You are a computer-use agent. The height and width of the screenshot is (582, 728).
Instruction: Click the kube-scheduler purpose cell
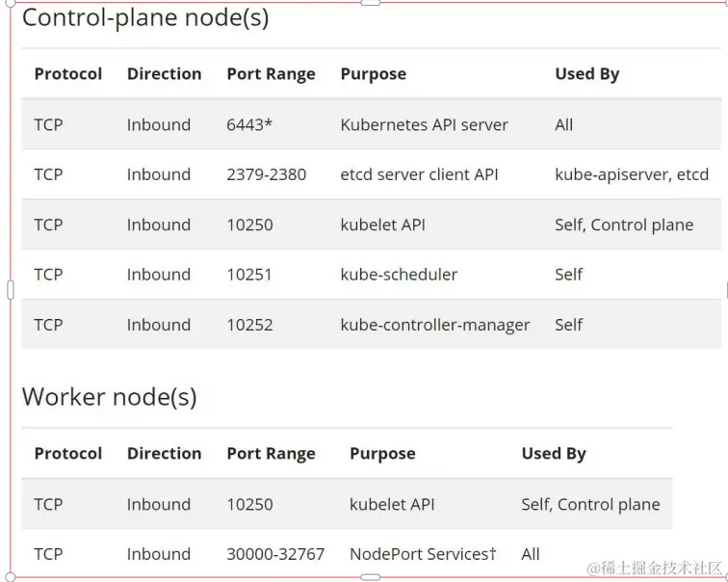(x=399, y=275)
